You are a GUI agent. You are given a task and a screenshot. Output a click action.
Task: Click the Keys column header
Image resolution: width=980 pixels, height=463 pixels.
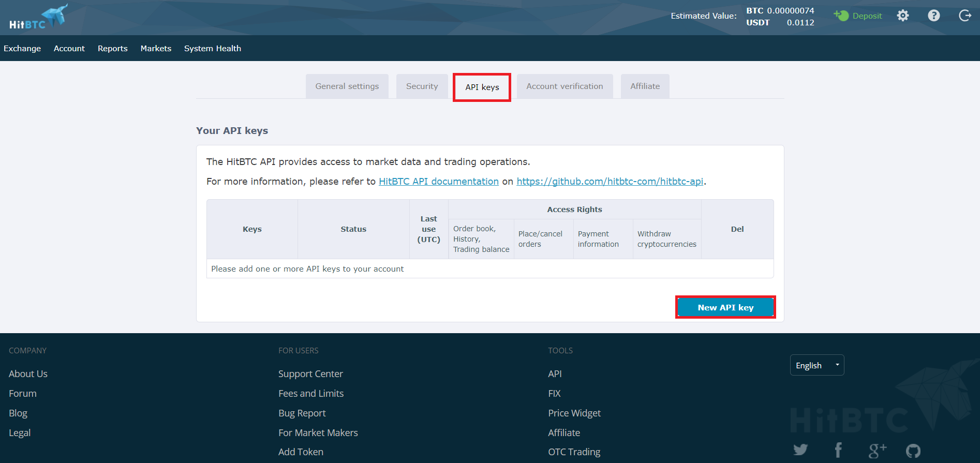coord(252,229)
